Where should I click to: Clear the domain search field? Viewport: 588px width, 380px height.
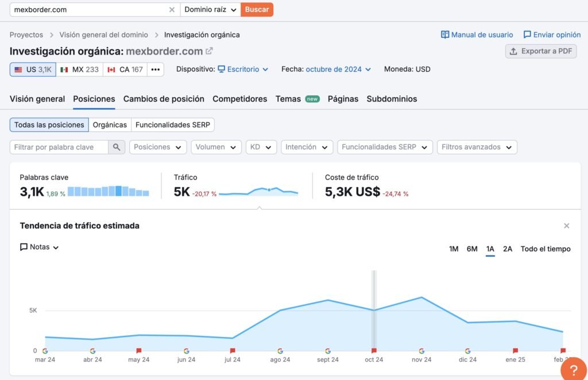(x=172, y=10)
